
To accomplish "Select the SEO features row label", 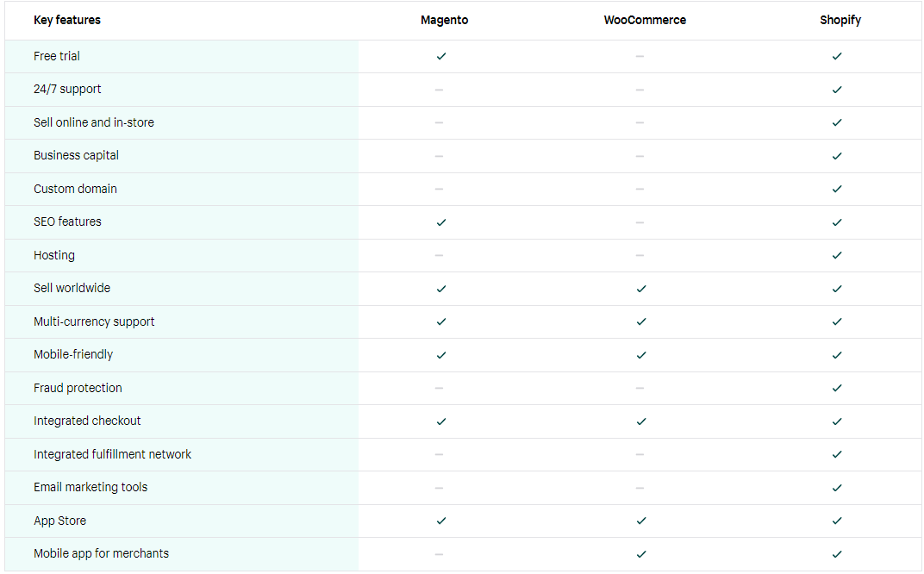I will coord(67,221).
